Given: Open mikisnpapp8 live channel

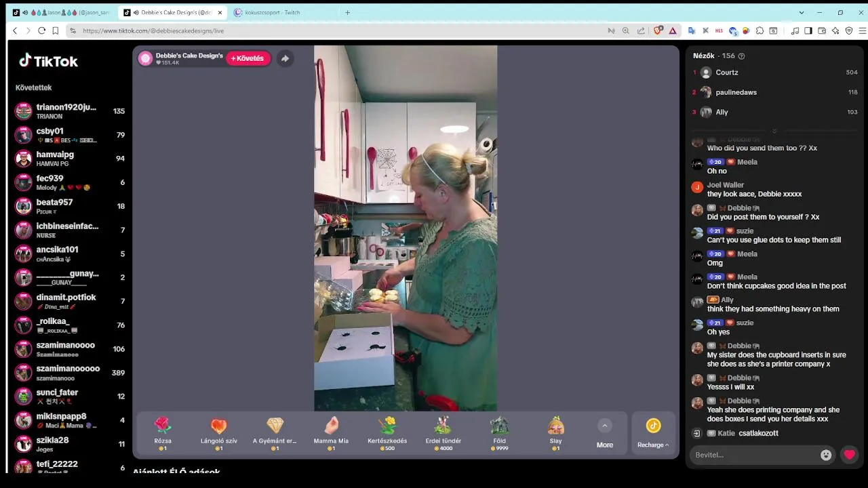Looking at the screenshot, I should [x=71, y=420].
